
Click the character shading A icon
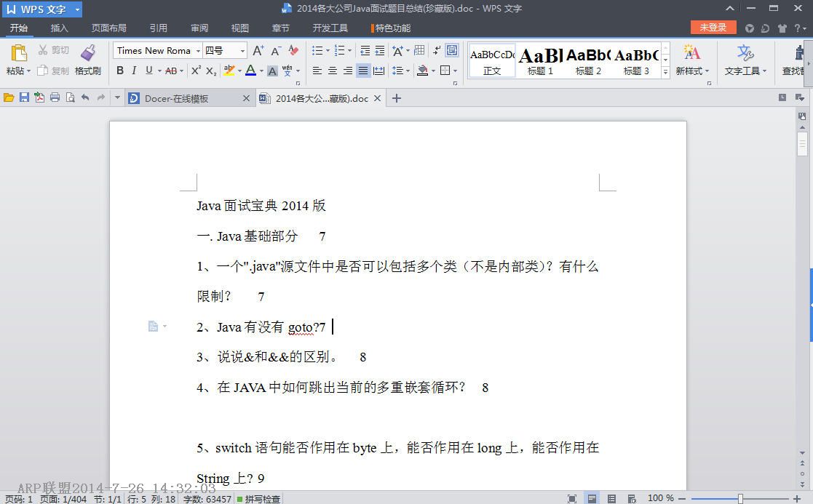click(x=273, y=71)
